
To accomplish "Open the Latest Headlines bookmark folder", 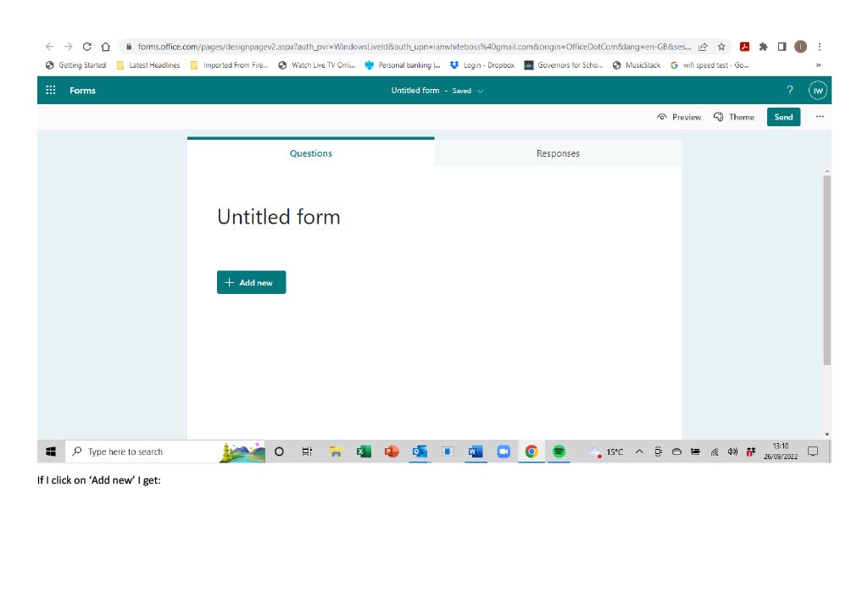I will (x=148, y=65).
